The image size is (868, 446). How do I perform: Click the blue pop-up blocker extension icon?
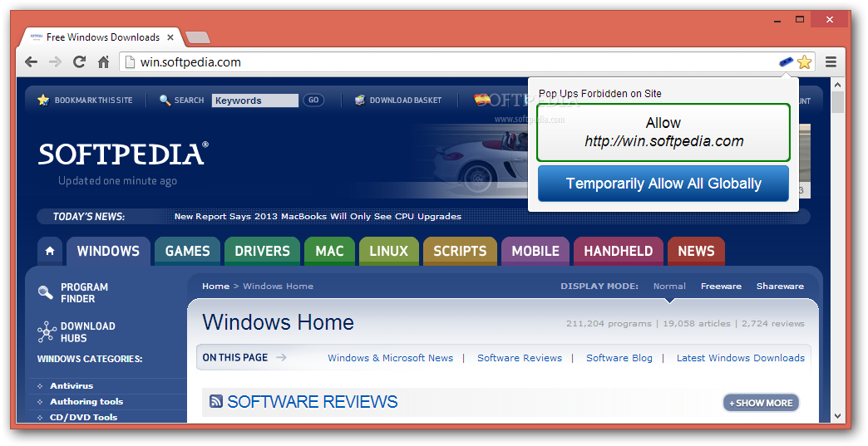786,62
